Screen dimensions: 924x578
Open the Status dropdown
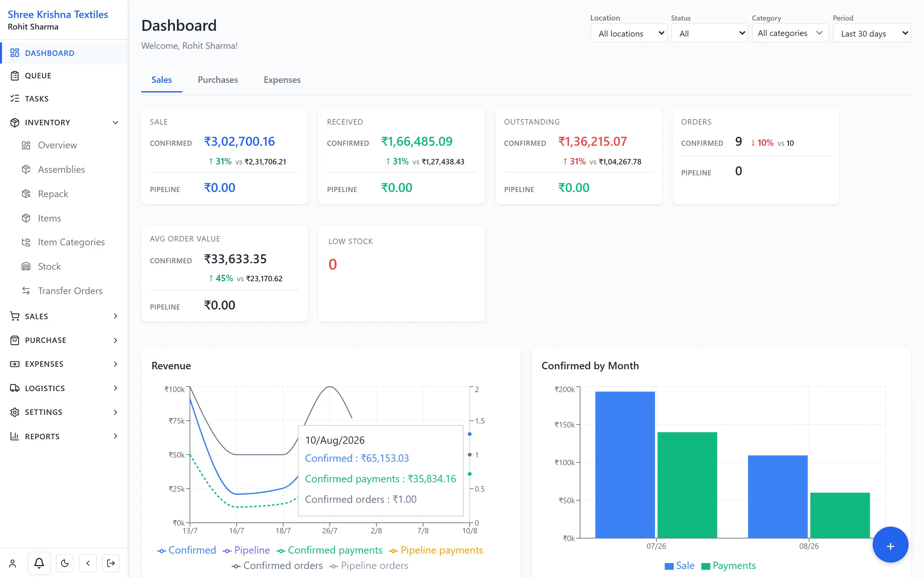click(x=709, y=33)
